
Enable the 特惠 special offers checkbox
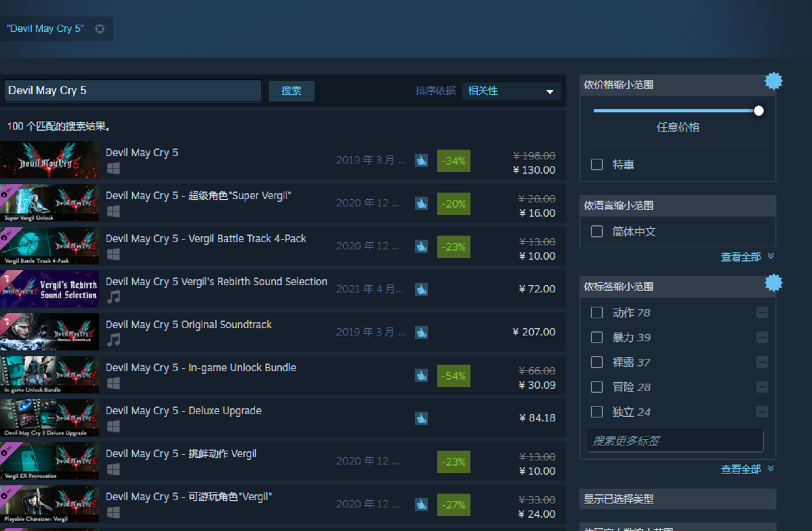point(597,165)
